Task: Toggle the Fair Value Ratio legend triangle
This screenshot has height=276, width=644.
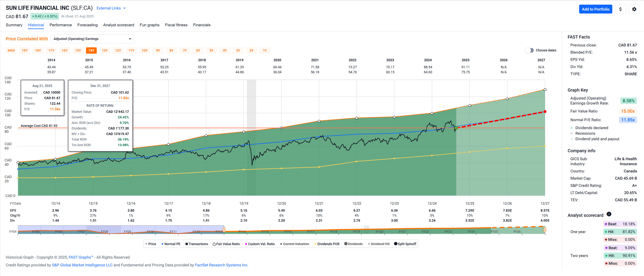Action: (x=214, y=244)
